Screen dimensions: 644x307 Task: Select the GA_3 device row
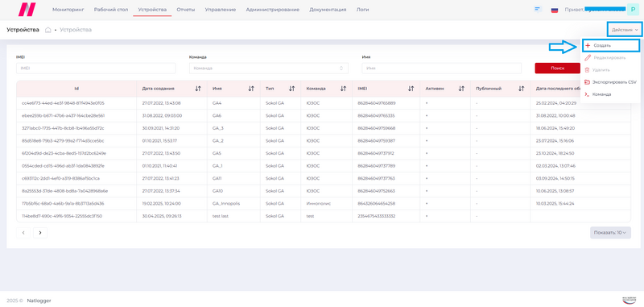(324, 128)
